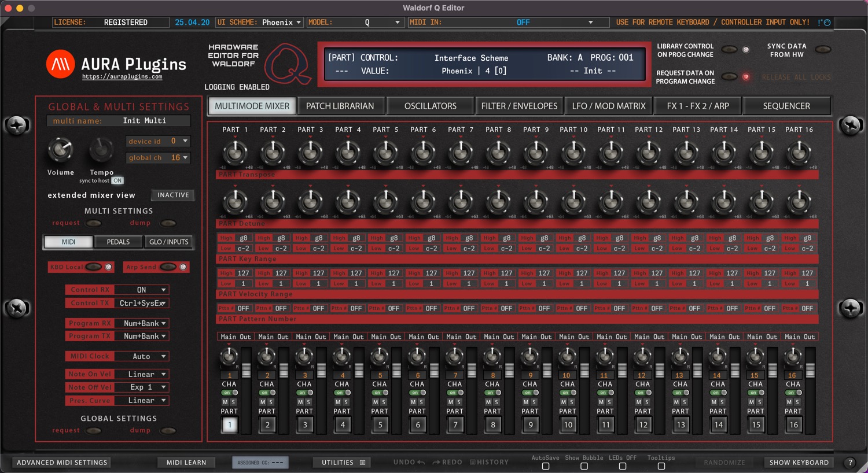
Task: Select PART 7 square button
Action: 455,425
